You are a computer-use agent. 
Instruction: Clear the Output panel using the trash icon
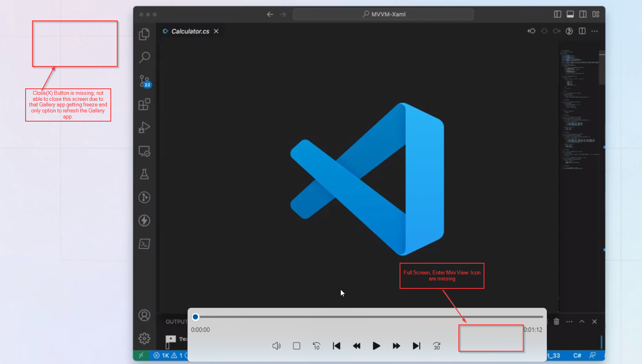[556, 321]
